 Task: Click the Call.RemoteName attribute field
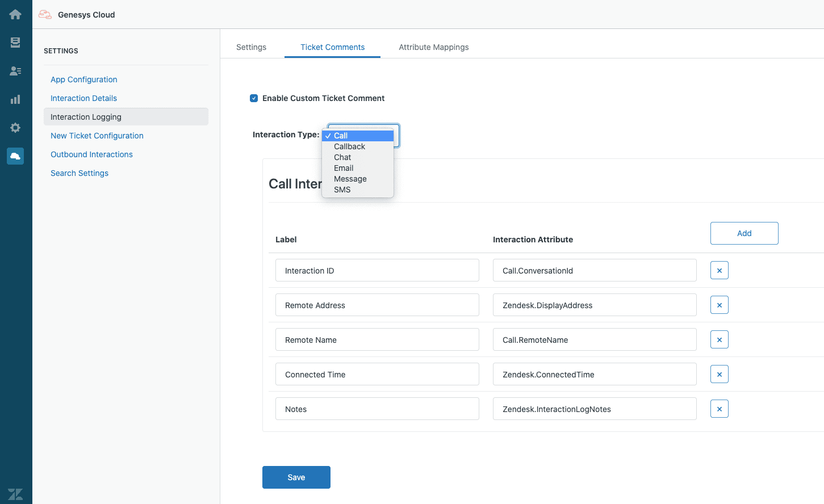click(594, 339)
